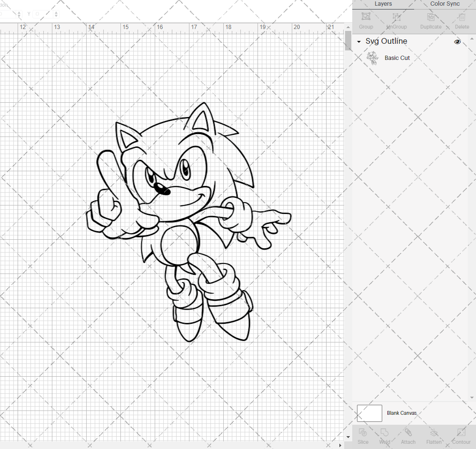Click the UnGroup icon
Screen dimensions: 476x449
coord(397,17)
